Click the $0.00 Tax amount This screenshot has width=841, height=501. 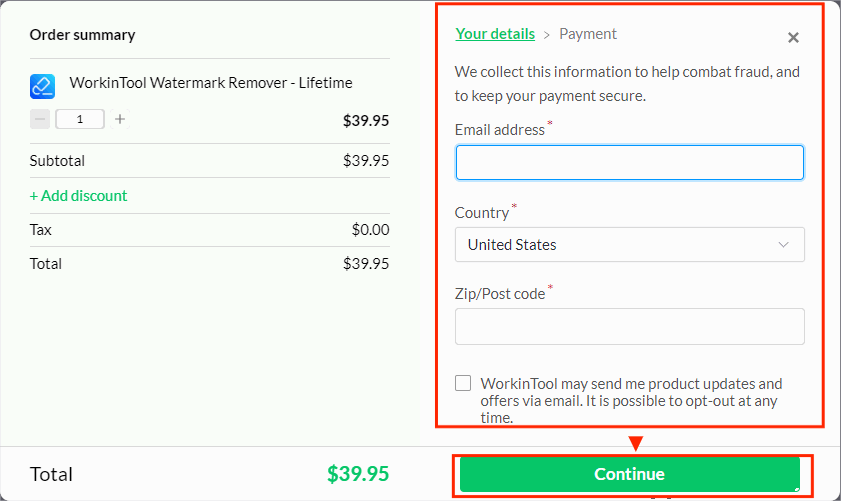click(x=370, y=230)
